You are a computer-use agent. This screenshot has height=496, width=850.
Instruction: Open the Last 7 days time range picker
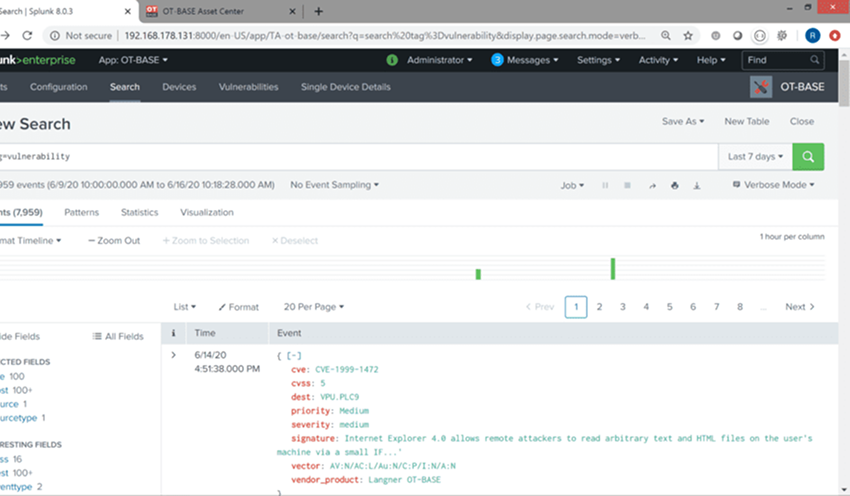tap(755, 157)
